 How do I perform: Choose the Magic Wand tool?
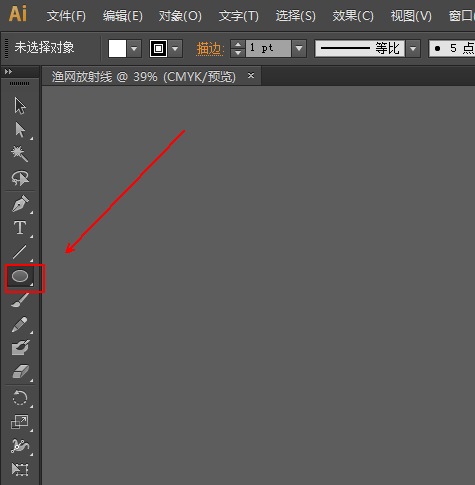tap(20, 154)
